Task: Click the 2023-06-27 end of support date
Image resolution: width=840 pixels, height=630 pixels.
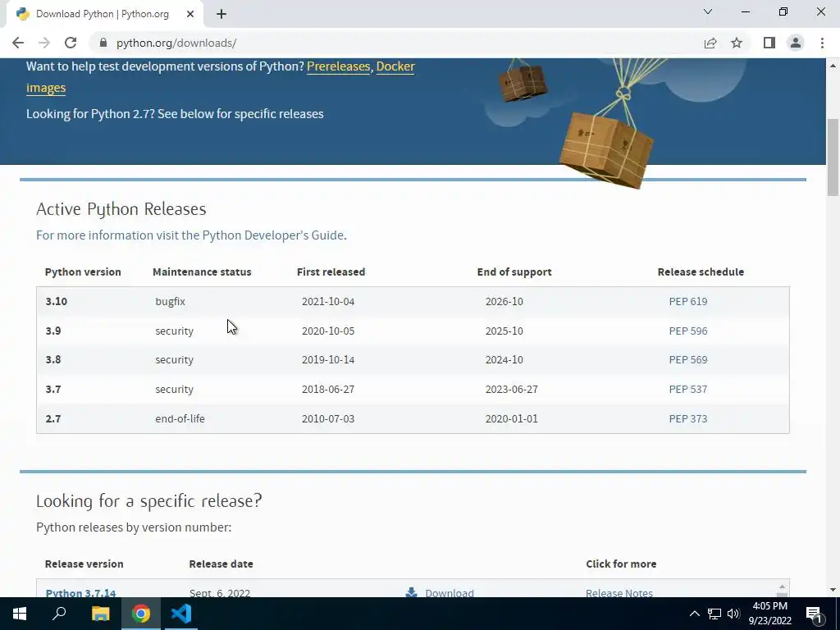Action: point(512,390)
